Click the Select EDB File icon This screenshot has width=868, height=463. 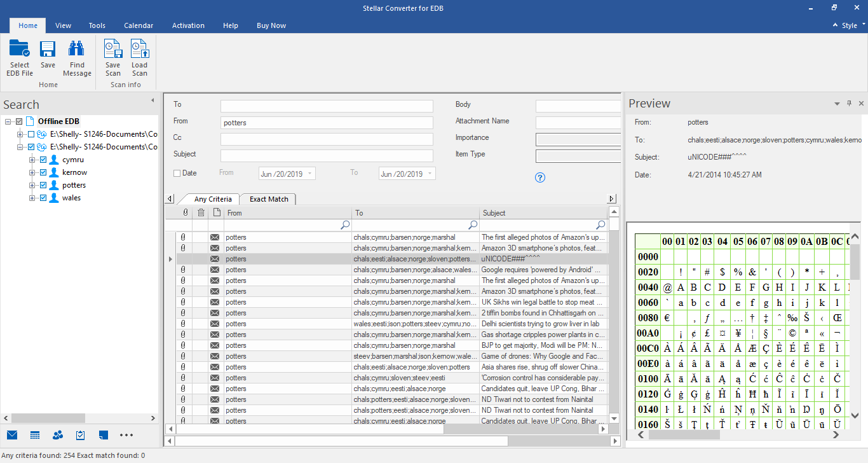(x=20, y=49)
